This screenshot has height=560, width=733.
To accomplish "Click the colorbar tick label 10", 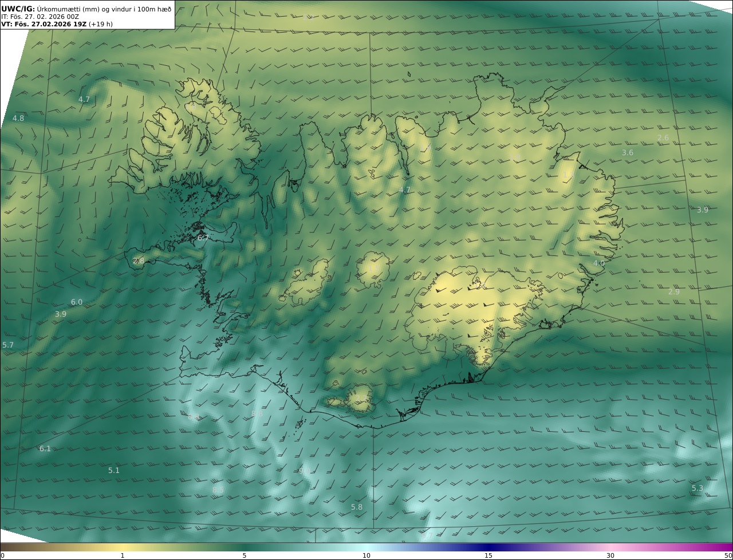I will pos(366,555).
